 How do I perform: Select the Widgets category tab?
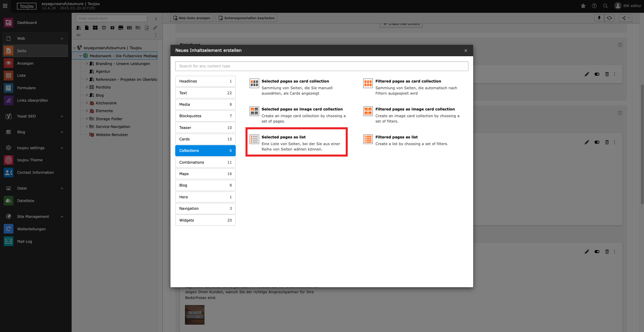tap(205, 220)
